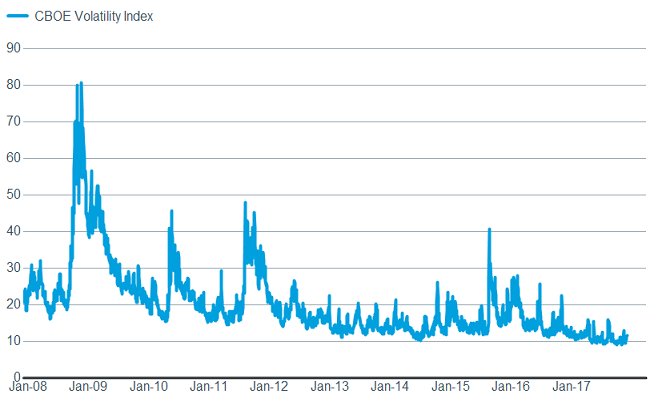Select the Jan-12 x-axis label

point(270,386)
